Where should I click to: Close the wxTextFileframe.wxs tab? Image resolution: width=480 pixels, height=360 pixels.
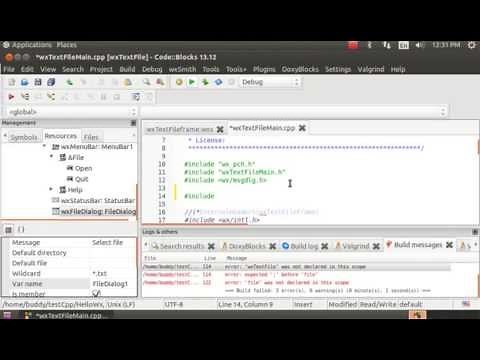(220, 129)
